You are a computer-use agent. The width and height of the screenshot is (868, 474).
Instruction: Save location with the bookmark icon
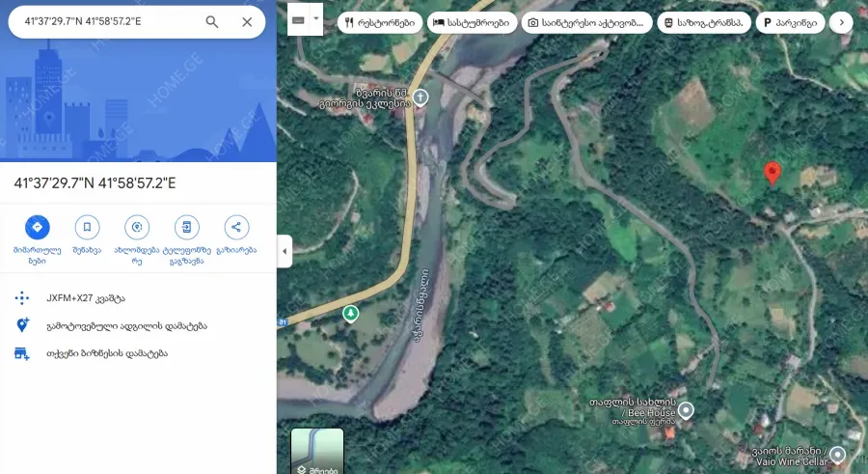[x=87, y=227]
